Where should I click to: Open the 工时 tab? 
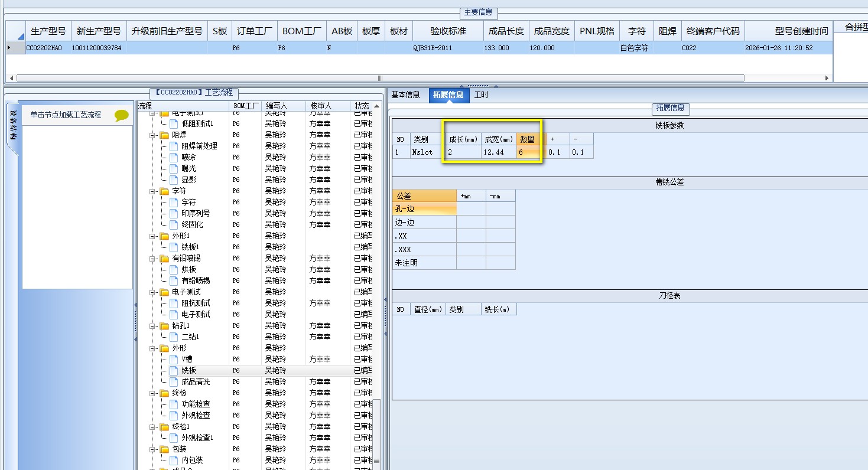[482, 94]
